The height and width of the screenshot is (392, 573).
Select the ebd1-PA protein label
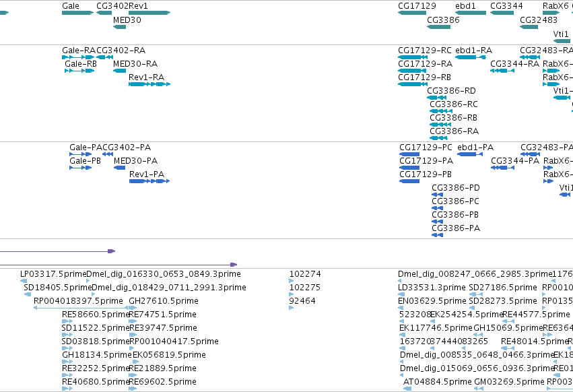475,148
